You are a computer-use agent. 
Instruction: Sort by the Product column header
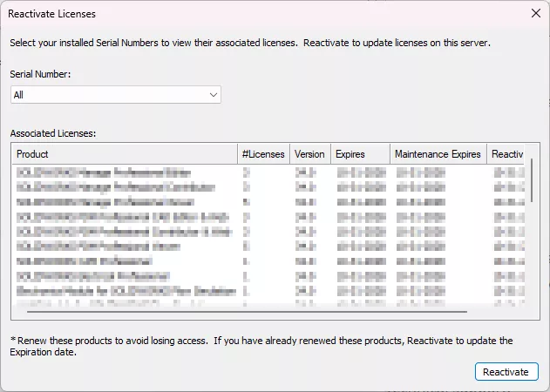(124, 154)
